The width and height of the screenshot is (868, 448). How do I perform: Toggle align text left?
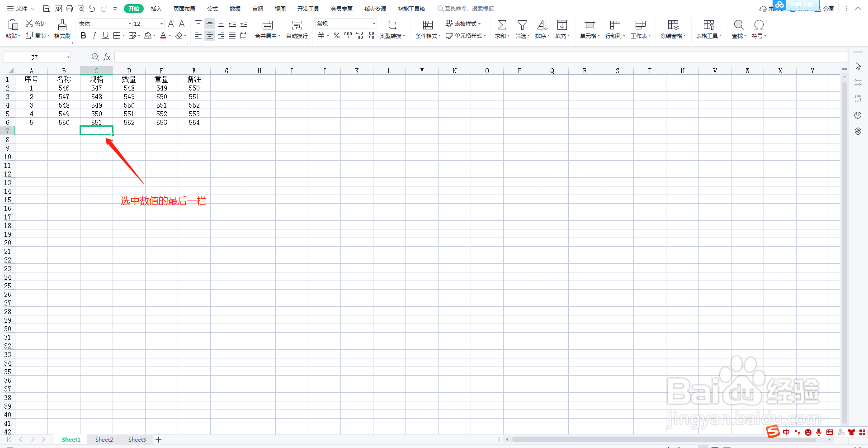click(198, 35)
